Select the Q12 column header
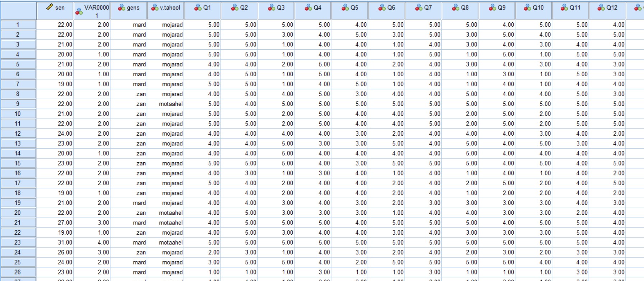Viewport: 644px width, 281px height. [607, 11]
